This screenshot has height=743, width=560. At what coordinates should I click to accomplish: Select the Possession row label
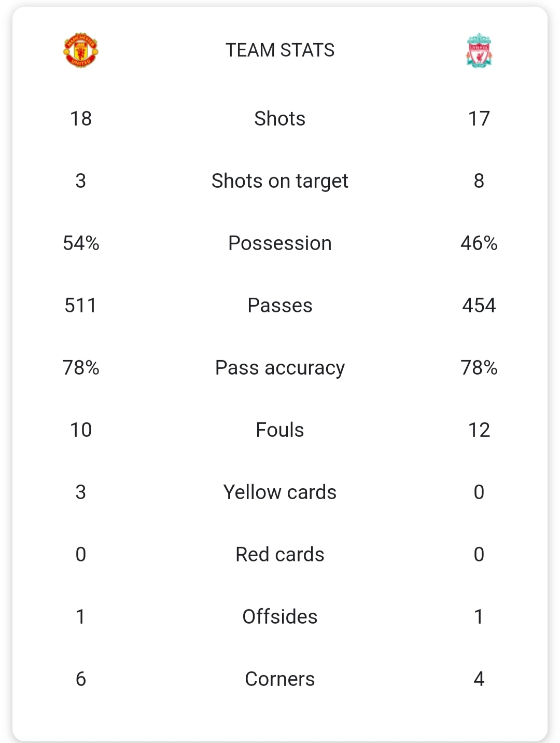[x=280, y=243]
